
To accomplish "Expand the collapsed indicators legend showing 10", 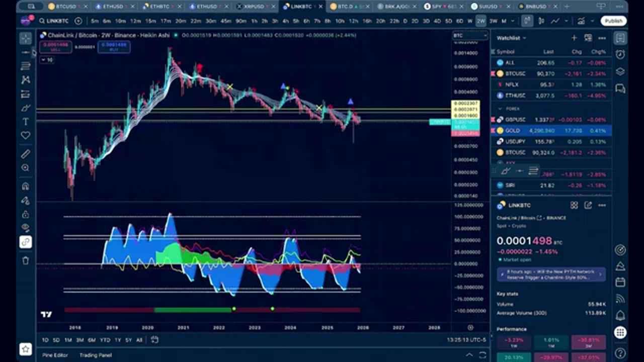I will (47, 60).
